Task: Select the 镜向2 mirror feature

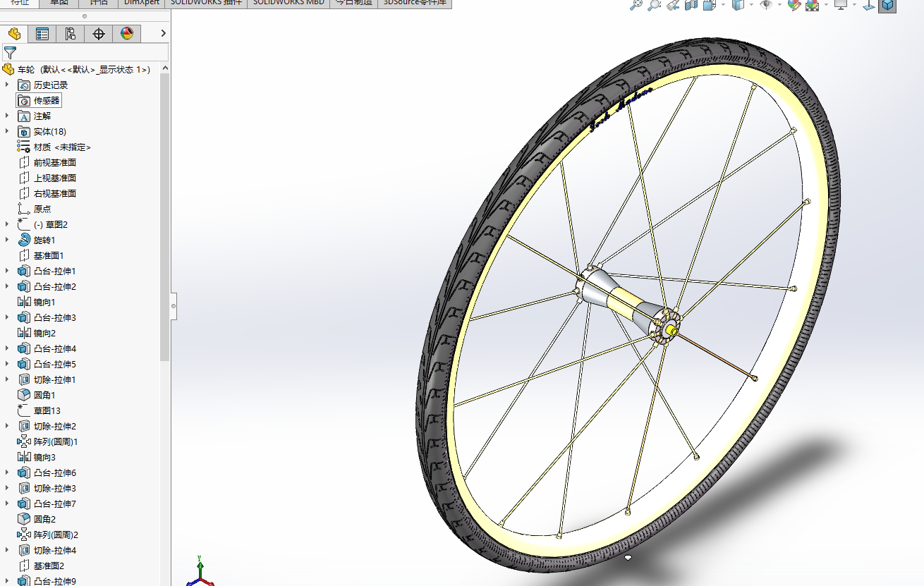Action: click(37, 334)
